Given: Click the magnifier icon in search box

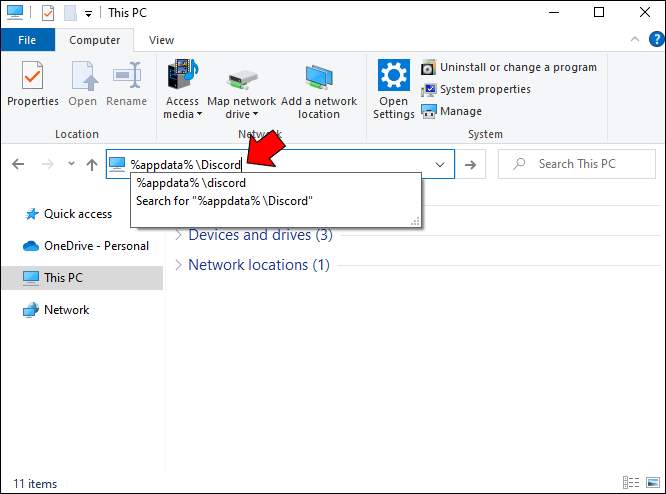Looking at the screenshot, I should click(519, 164).
